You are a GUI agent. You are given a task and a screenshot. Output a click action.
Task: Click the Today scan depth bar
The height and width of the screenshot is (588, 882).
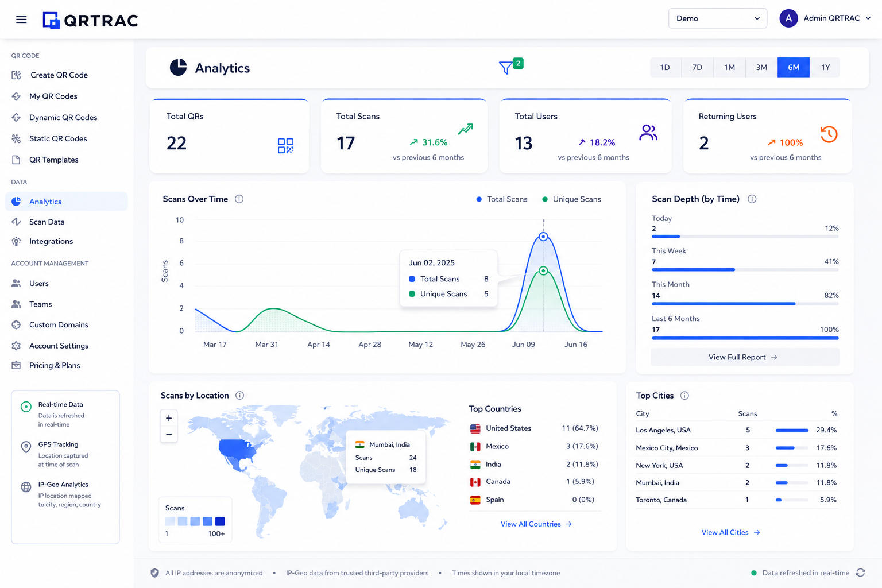(745, 237)
